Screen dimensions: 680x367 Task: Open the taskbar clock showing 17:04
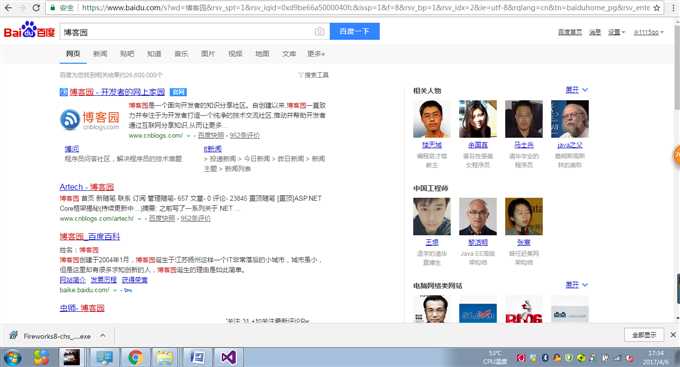656,358
